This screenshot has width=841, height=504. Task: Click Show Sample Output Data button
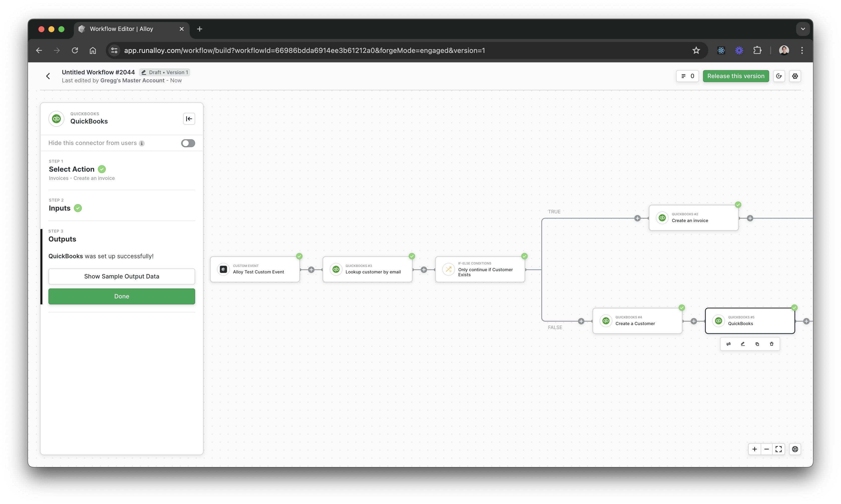(122, 276)
